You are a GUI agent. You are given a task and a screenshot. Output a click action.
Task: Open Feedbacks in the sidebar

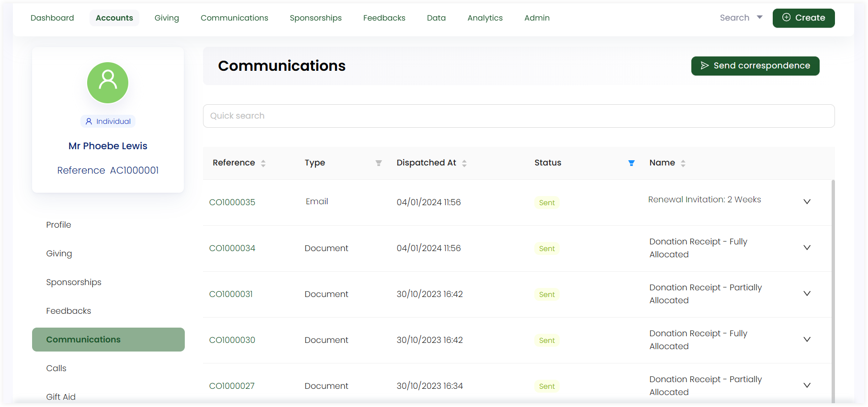tap(68, 311)
